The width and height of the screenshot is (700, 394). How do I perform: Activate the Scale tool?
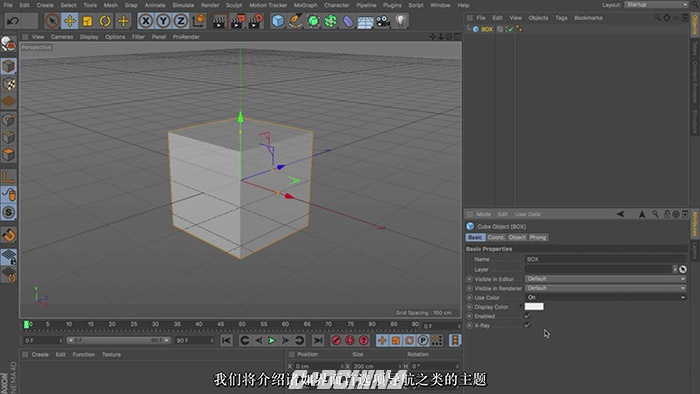click(88, 21)
